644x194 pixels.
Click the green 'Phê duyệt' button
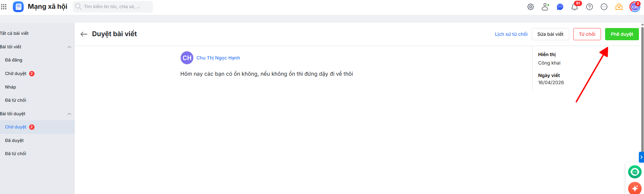[622, 34]
